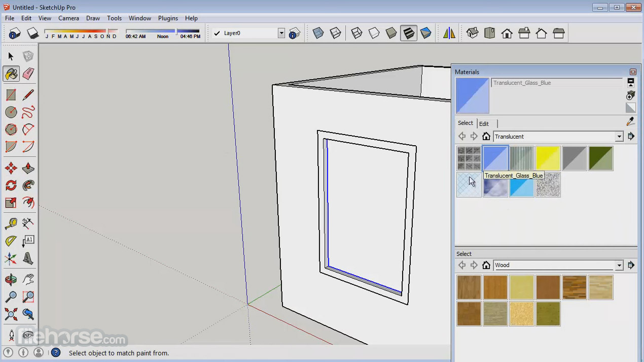The image size is (644, 362).
Task: Select the Rotate tool
Action: click(11, 185)
